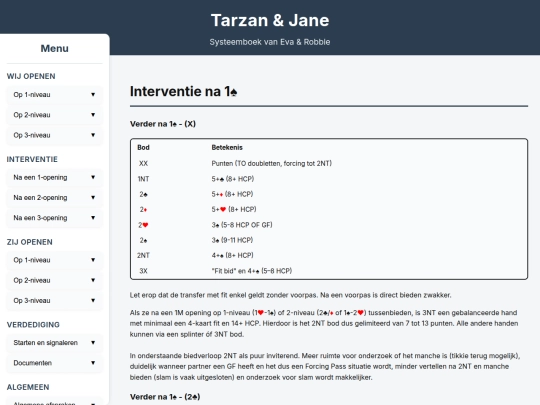Screen dimensions: 540x405
Task: Click the '3♠ (9-11 HCP)' meaning
Action: pyautogui.click(x=232, y=240)
